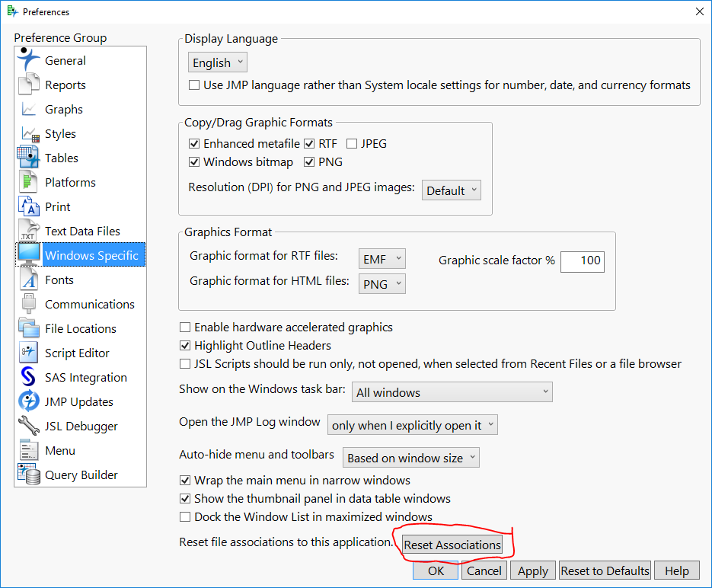This screenshot has height=588, width=712.
Task: Edit the Graphic scale factor value
Action: pyautogui.click(x=583, y=262)
